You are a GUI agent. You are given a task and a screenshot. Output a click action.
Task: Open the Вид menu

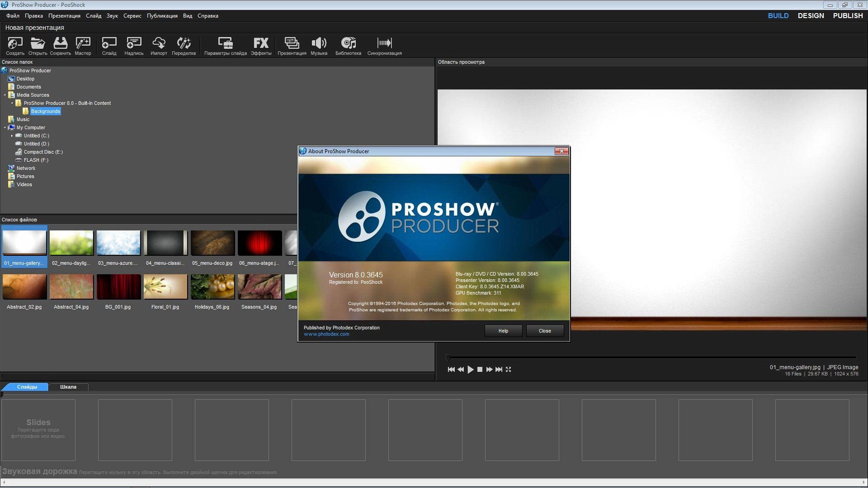tap(188, 16)
